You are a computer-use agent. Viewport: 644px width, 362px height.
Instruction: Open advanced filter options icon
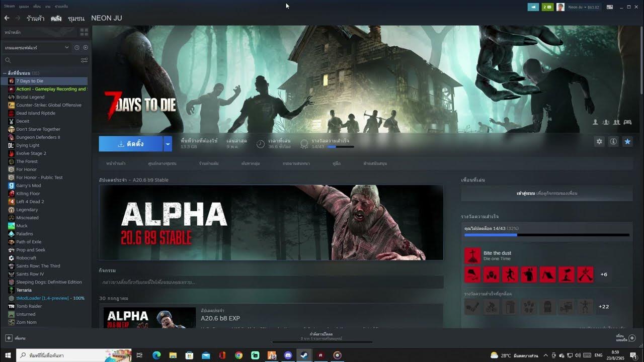[x=84, y=60]
